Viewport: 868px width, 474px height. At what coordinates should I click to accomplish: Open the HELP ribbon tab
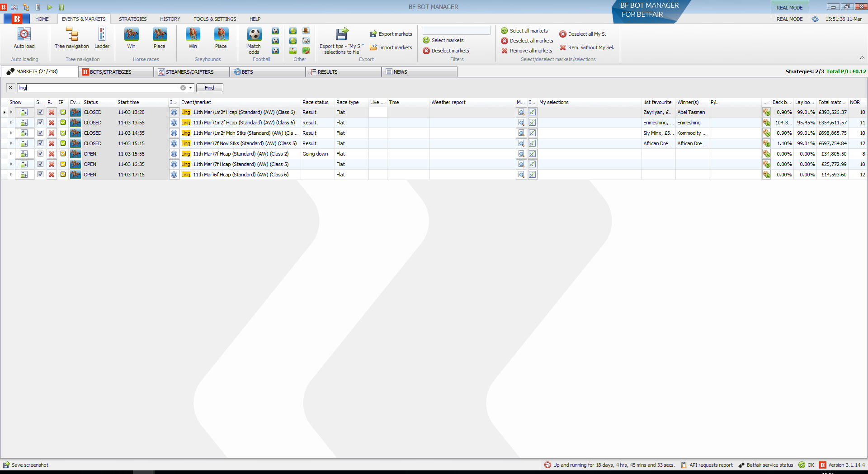pos(255,19)
